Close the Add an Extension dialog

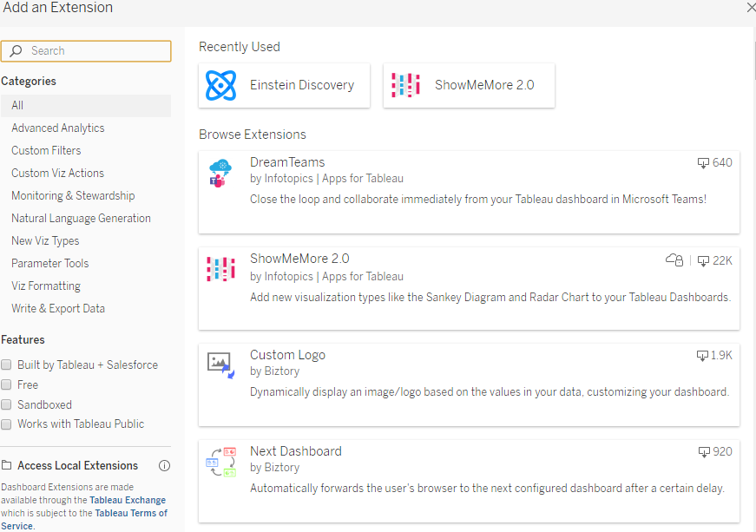point(751,7)
